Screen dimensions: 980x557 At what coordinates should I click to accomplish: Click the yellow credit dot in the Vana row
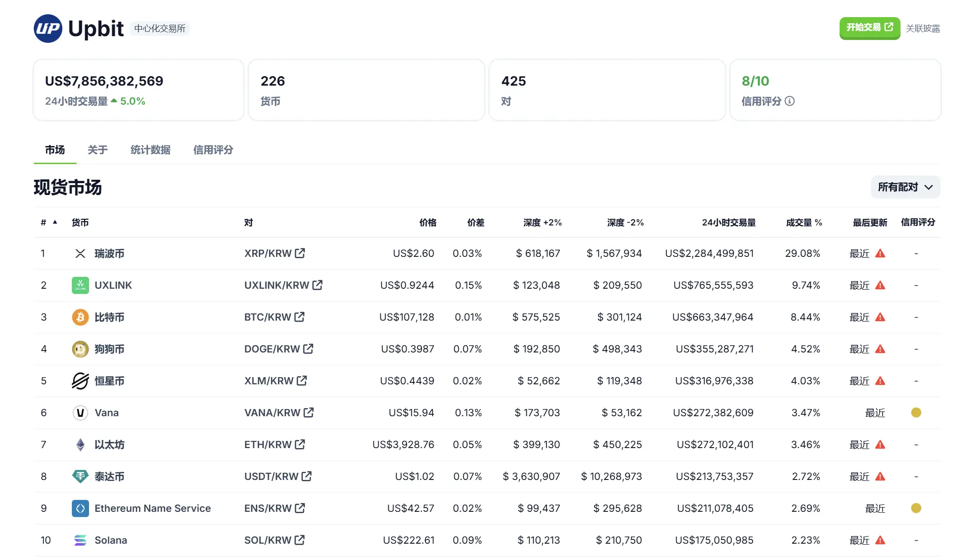click(x=916, y=413)
